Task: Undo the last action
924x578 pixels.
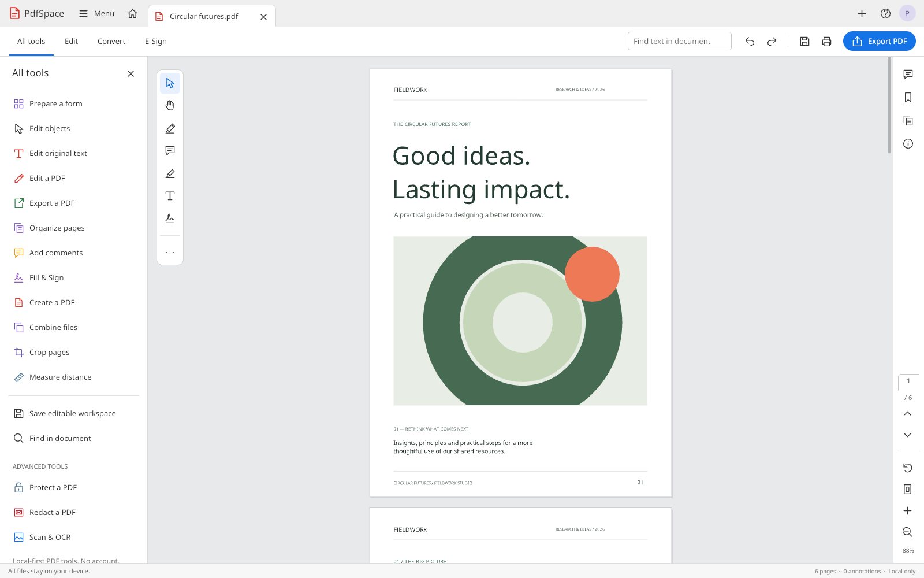Action: (750, 41)
